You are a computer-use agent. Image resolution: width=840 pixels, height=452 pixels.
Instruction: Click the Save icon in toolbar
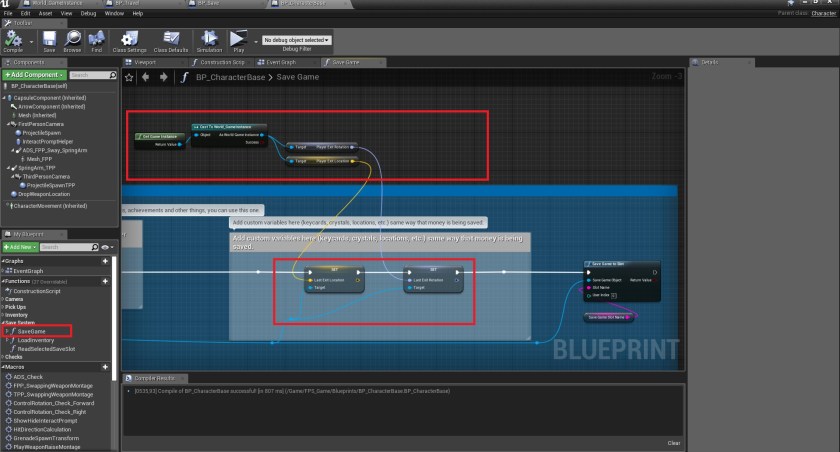tap(49, 41)
